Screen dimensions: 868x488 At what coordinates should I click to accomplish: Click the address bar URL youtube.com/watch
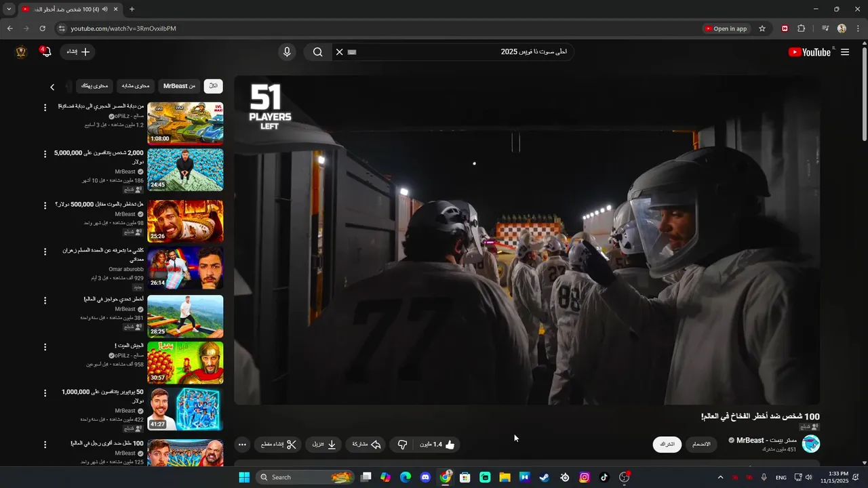click(x=123, y=28)
